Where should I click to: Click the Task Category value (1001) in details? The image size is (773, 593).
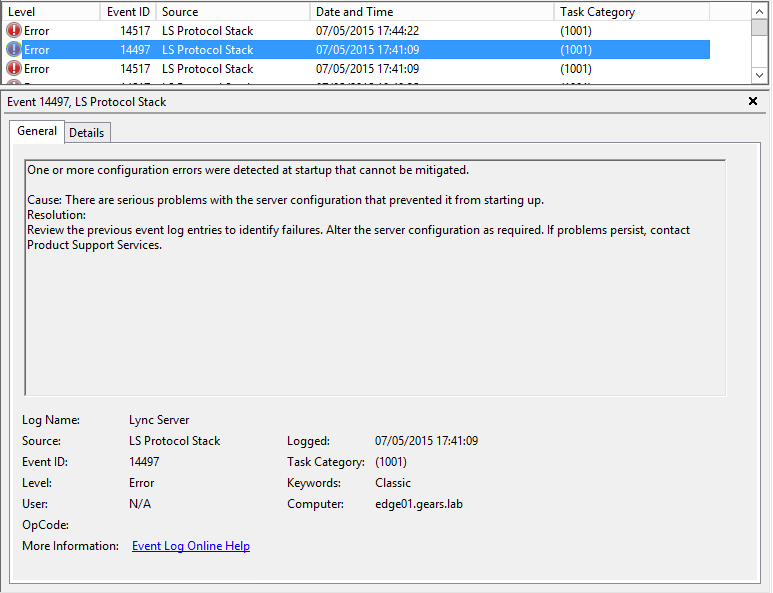[x=391, y=462]
